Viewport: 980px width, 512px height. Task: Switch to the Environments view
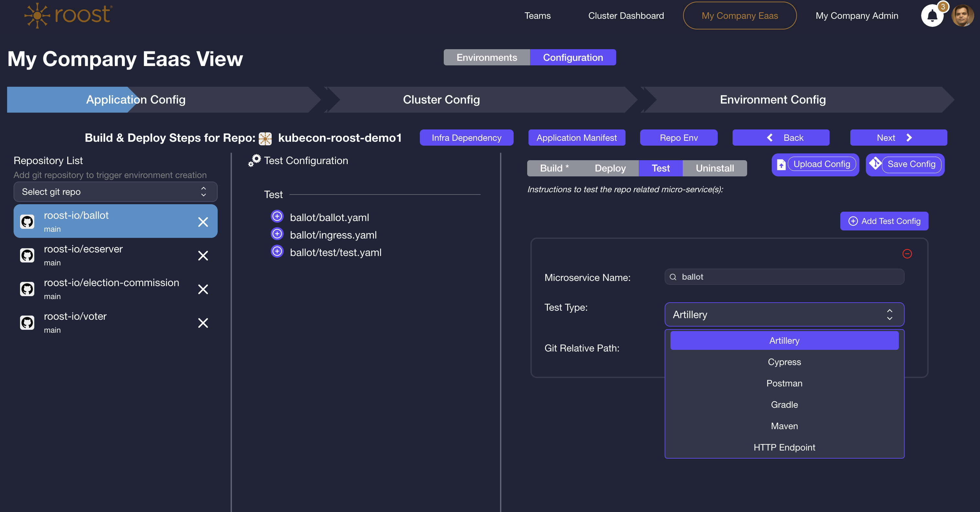point(486,57)
